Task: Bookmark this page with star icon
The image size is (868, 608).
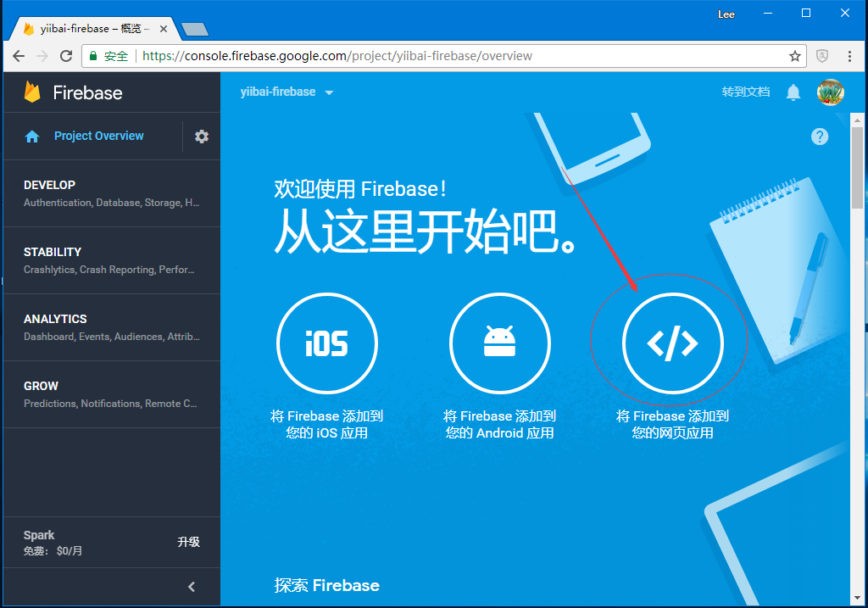Action: pos(795,56)
